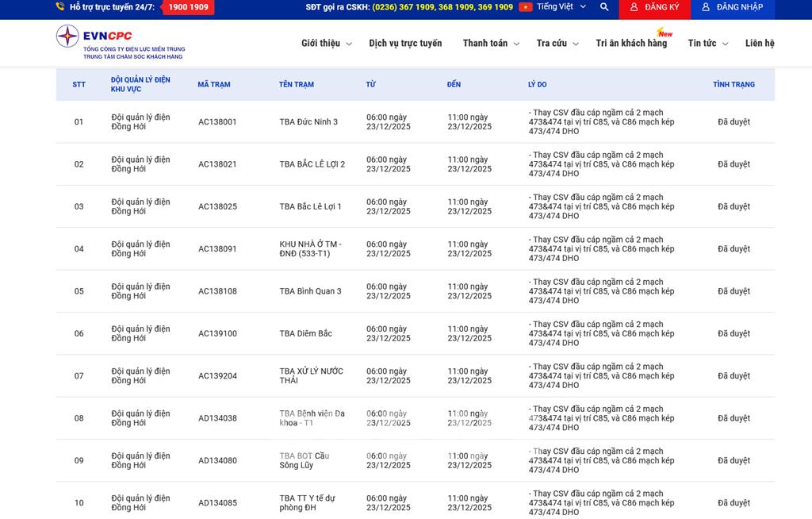
Task: Expand the Giới thiệu menu
Action: 325,44
